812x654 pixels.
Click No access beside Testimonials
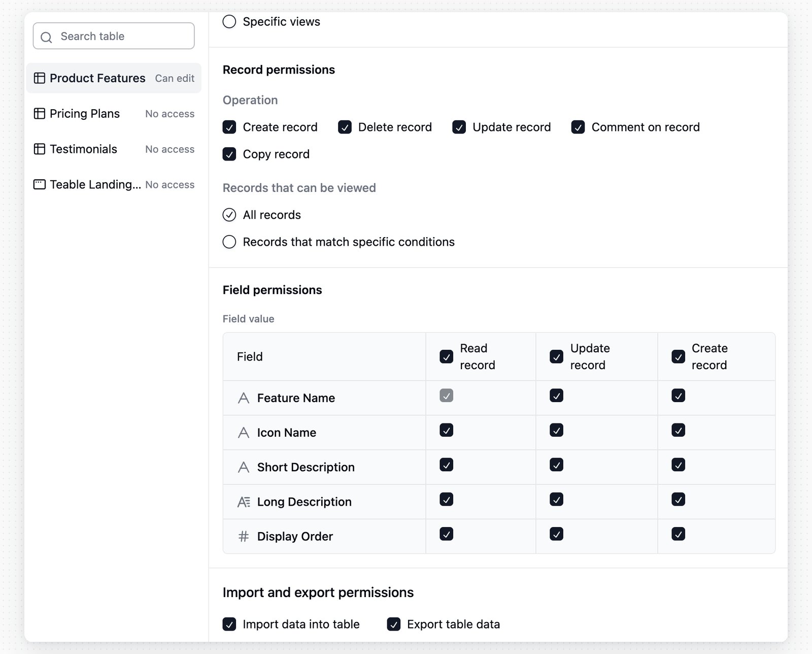170,149
